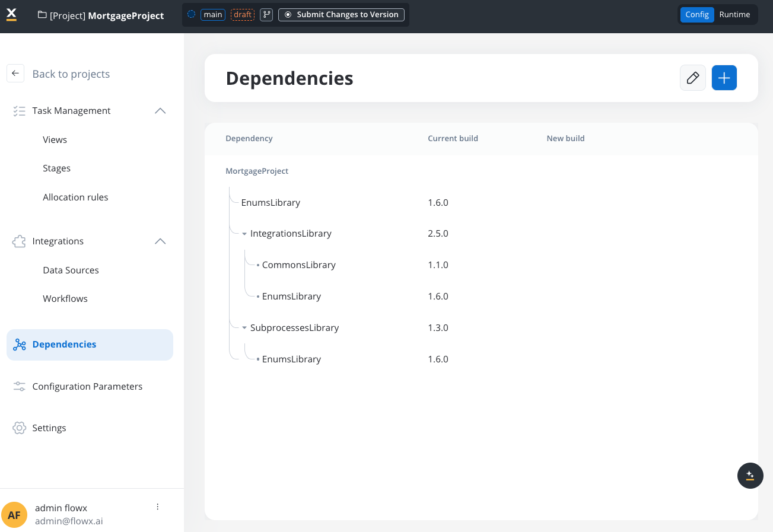Click the AF user avatar
Image resolution: width=773 pixels, height=532 pixels.
(x=14, y=515)
